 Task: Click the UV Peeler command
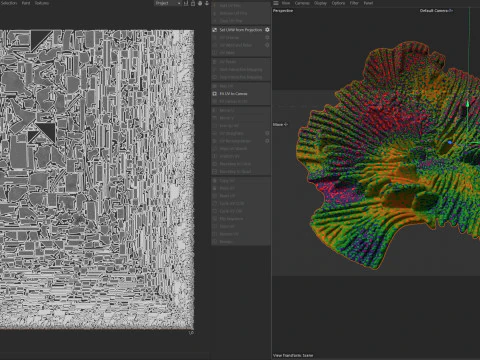coord(228,62)
